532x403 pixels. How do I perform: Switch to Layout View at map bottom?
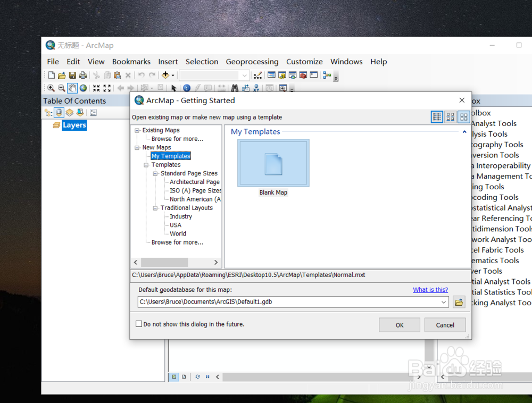[x=184, y=376]
